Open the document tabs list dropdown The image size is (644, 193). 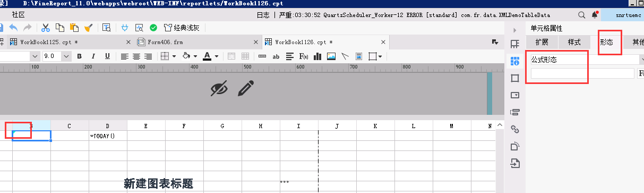coord(495,41)
